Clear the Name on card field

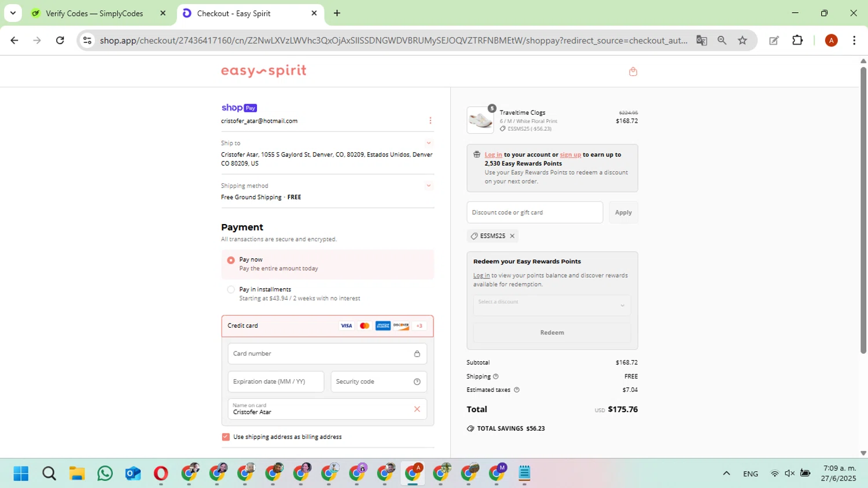[x=417, y=409]
